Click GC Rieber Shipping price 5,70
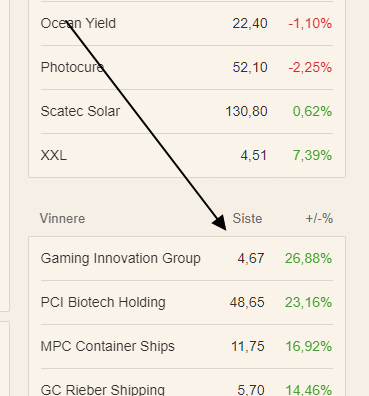Image resolution: width=369 pixels, height=396 pixels. [251, 390]
